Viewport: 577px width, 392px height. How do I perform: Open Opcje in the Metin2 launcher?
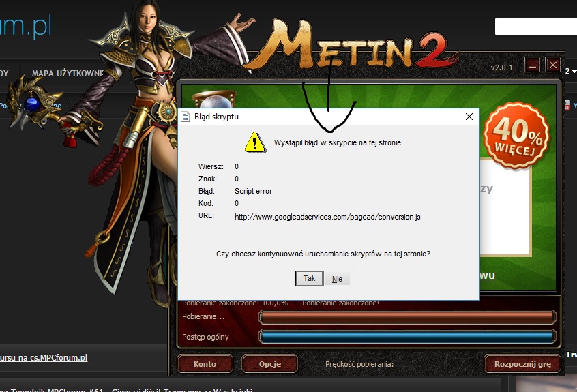[x=269, y=363]
